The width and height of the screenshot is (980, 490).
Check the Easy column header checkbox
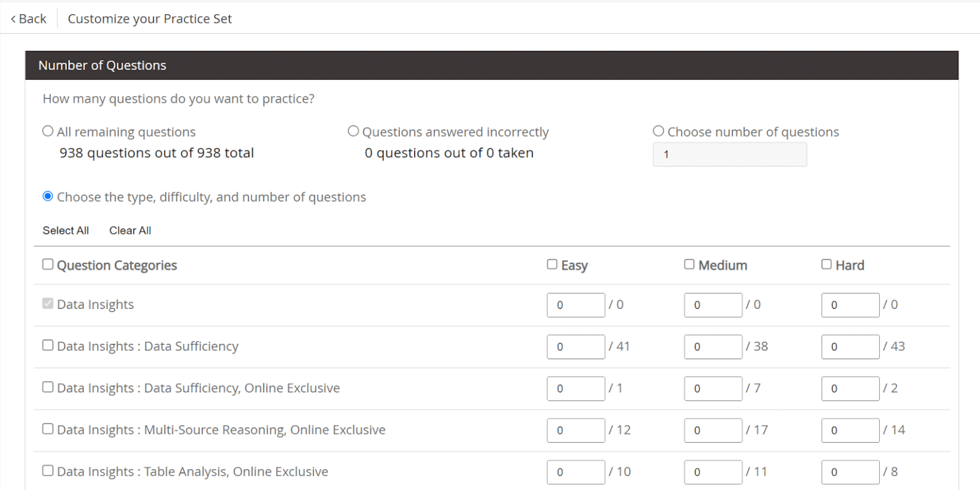(553, 264)
